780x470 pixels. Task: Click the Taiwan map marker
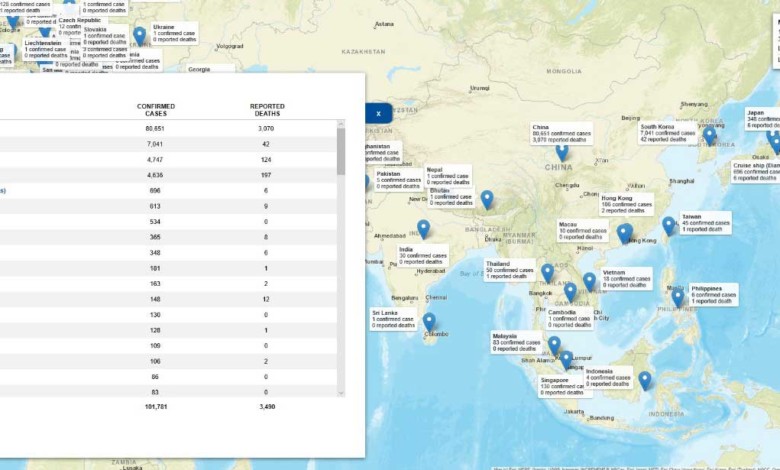coord(668,226)
